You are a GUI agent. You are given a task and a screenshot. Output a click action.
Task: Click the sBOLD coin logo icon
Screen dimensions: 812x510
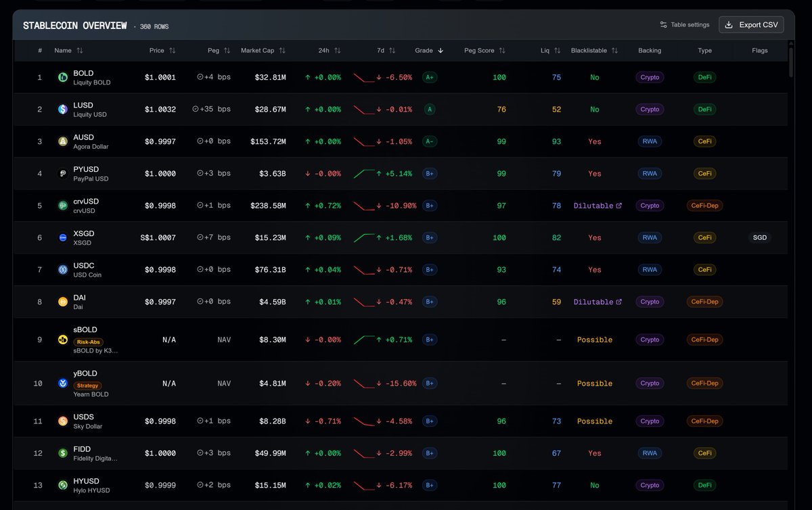62,340
